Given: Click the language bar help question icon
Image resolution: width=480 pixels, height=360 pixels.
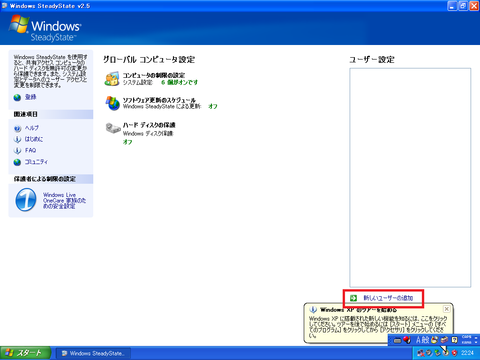Looking at the screenshot, I should (454, 340).
